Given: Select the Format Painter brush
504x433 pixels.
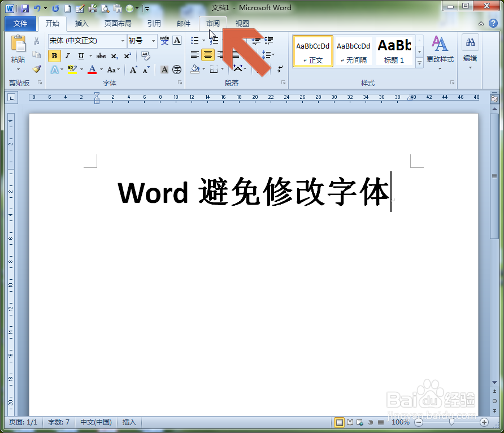Looking at the screenshot, I should 37,69.
